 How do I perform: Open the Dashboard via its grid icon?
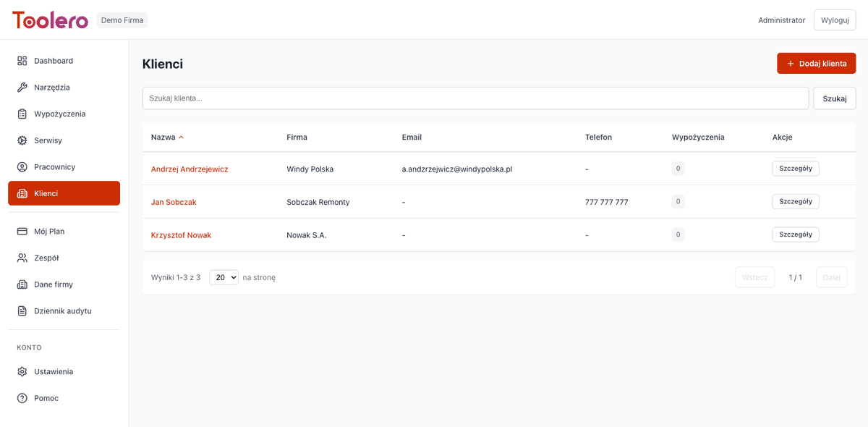click(22, 61)
